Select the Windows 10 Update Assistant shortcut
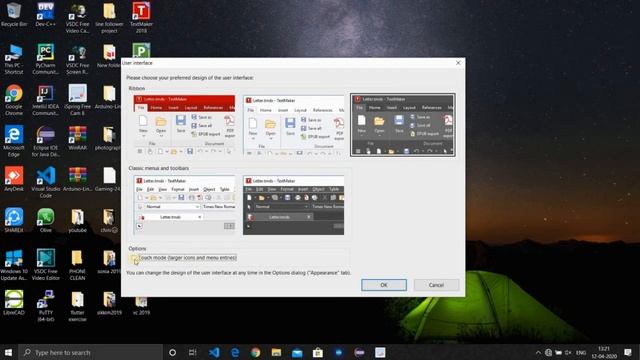The height and width of the screenshot is (360, 640). [x=14, y=265]
